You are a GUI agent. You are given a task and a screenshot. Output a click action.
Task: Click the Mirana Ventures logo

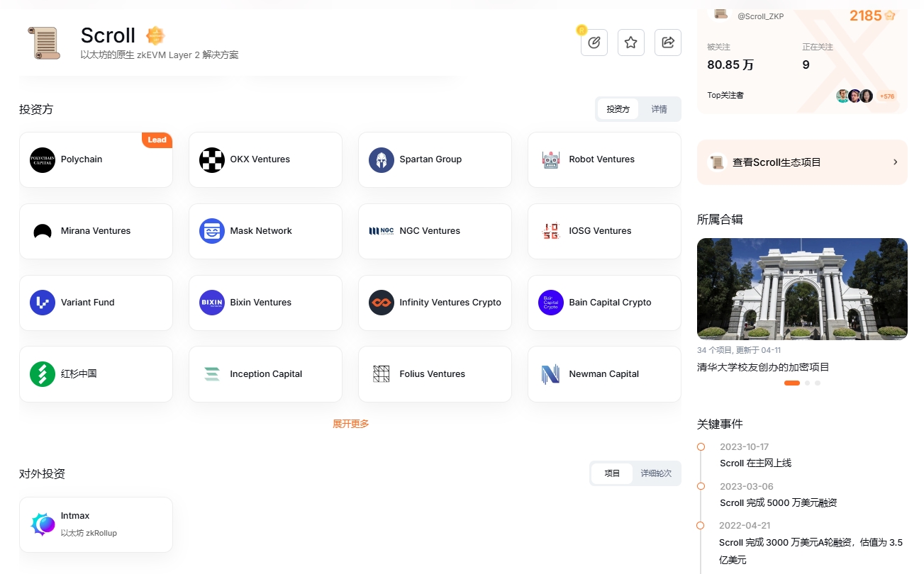[43, 231]
